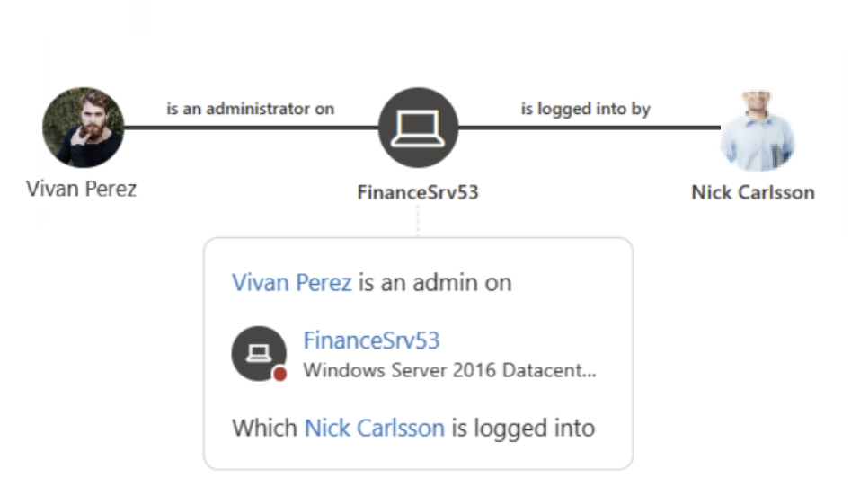The height and width of the screenshot is (504, 860).
Task: Click the 'is logged into by' edge label
Action: click(x=585, y=109)
